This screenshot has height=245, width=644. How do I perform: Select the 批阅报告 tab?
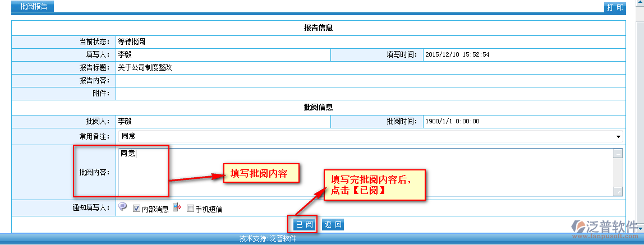[33, 7]
